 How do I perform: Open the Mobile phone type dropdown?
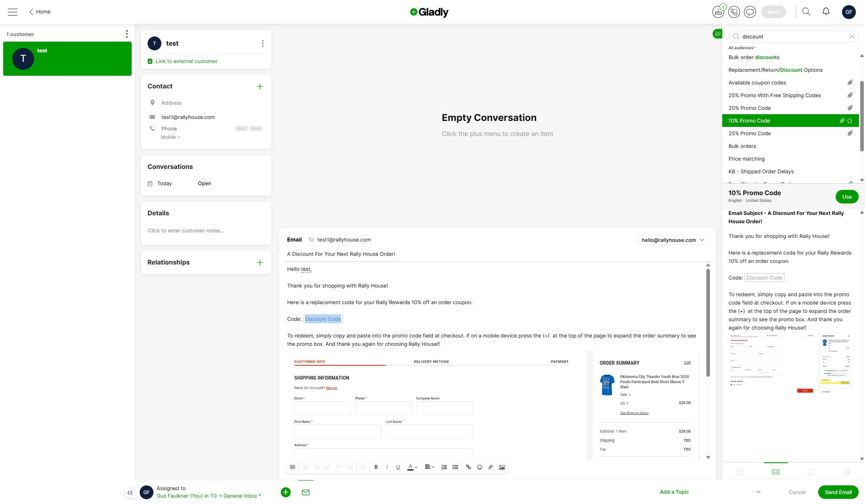171,137
